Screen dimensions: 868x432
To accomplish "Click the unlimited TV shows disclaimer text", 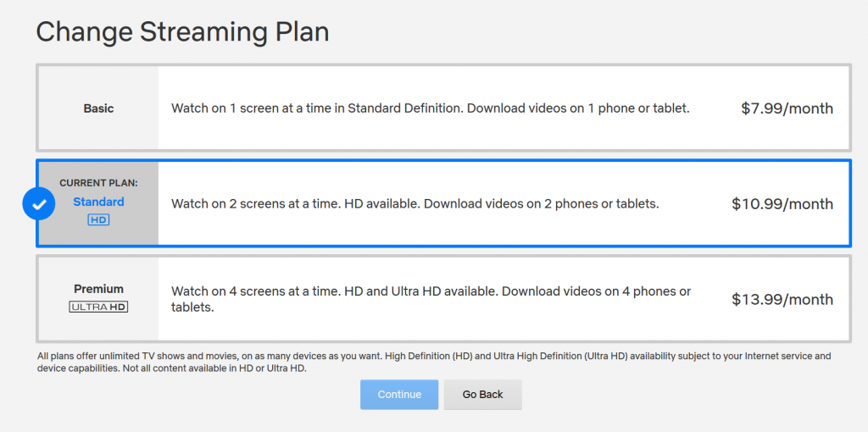I will click(x=434, y=362).
